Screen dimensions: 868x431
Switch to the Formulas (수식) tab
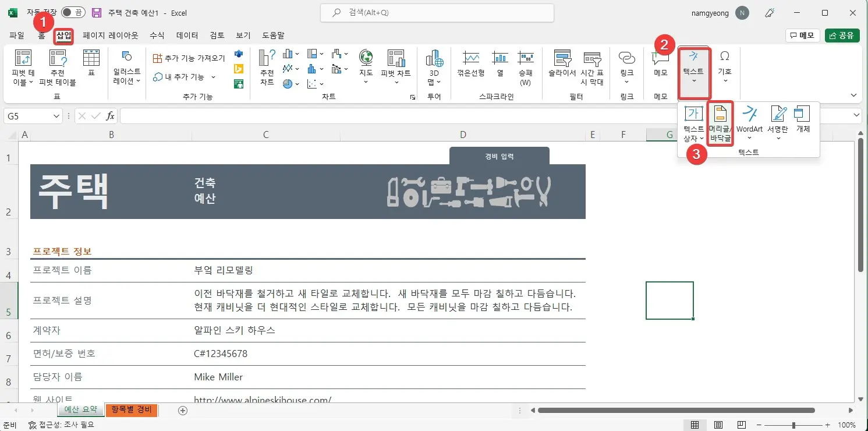coord(157,36)
